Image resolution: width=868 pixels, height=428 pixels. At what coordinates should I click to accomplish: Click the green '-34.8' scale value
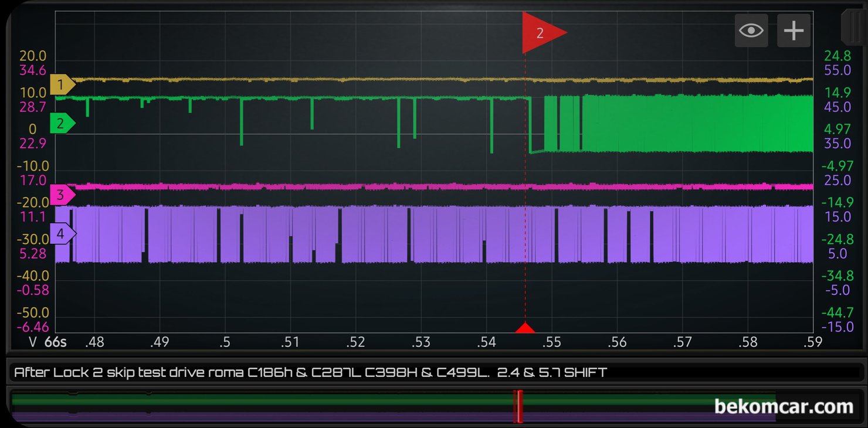838,276
